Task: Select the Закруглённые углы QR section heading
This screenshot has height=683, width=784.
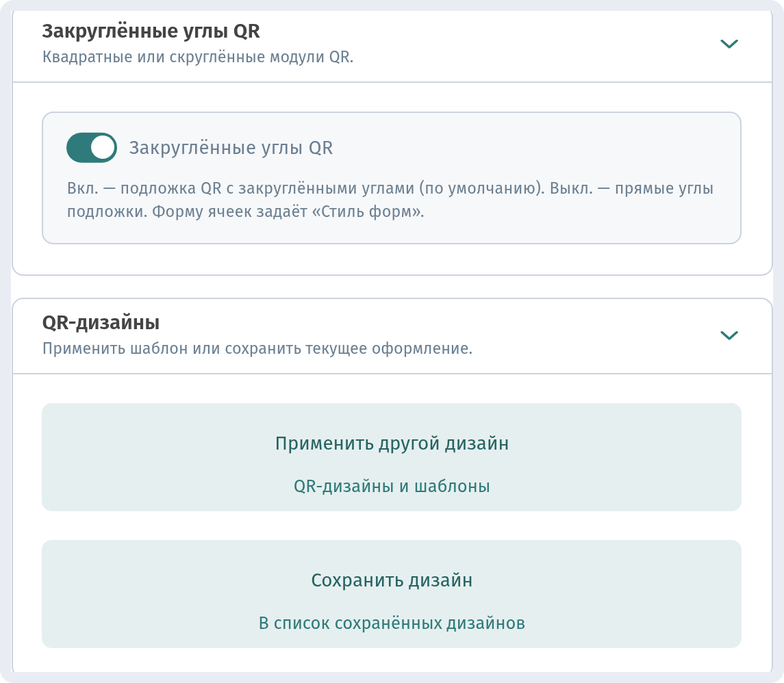Action: click(151, 31)
